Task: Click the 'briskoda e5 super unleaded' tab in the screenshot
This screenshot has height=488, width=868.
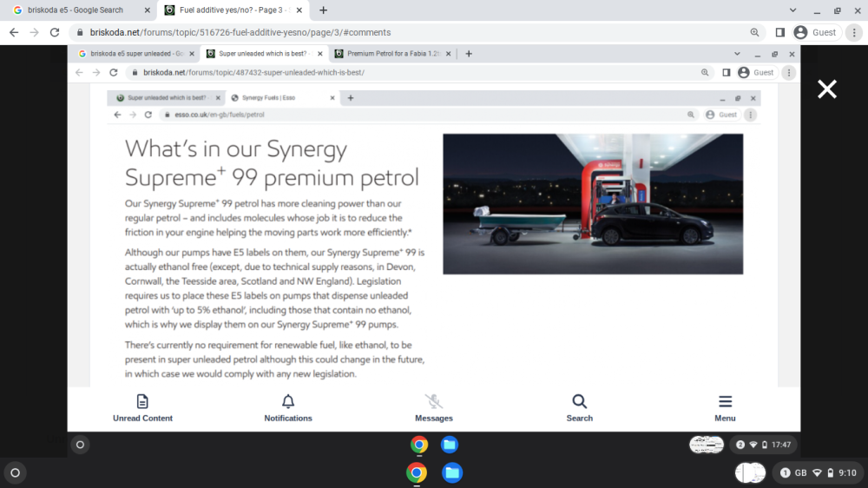Action: tap(136, 54)
